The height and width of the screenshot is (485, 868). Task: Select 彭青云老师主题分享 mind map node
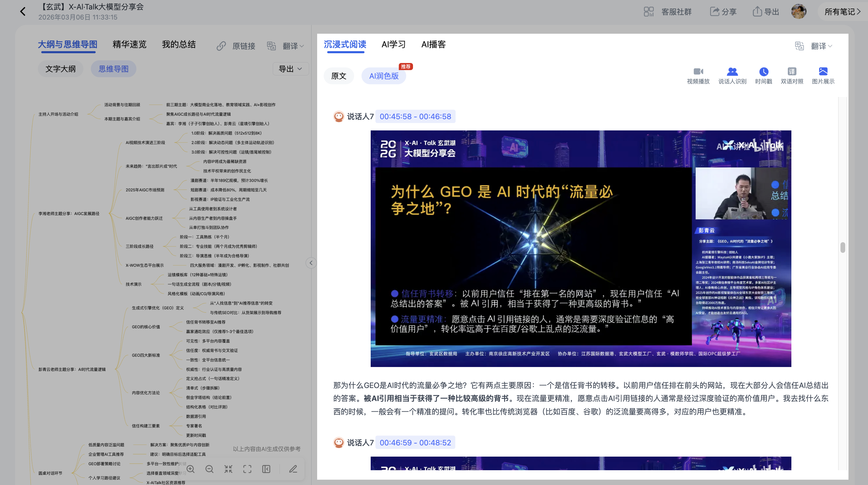click(72, 369)
